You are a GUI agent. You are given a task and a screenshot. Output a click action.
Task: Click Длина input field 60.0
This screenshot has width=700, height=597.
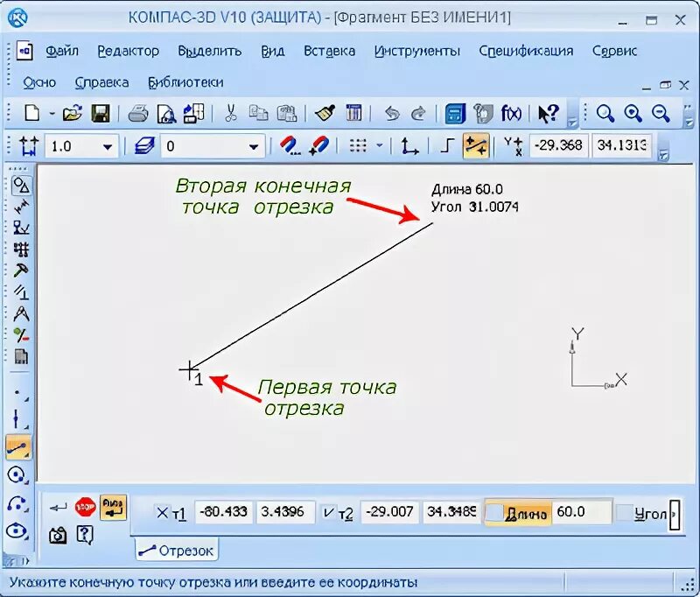point(582,512)
